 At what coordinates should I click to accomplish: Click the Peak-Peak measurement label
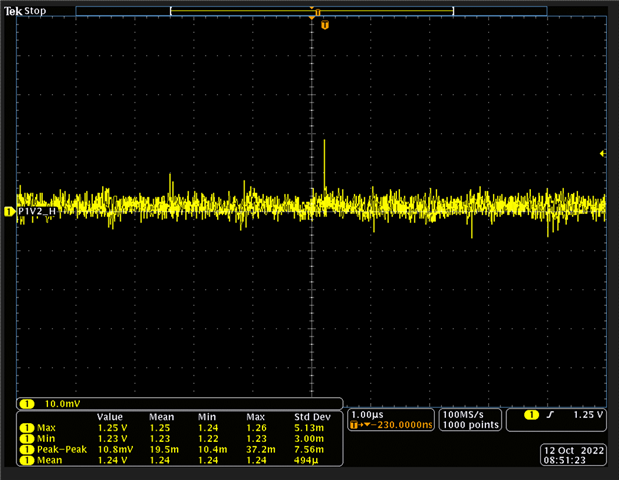tap(62, 449)
